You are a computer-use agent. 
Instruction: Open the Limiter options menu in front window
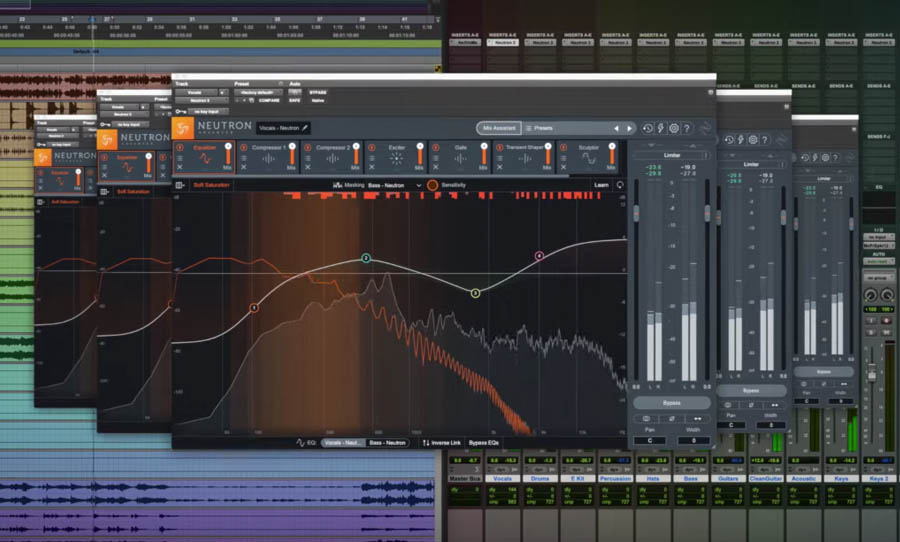706,156
